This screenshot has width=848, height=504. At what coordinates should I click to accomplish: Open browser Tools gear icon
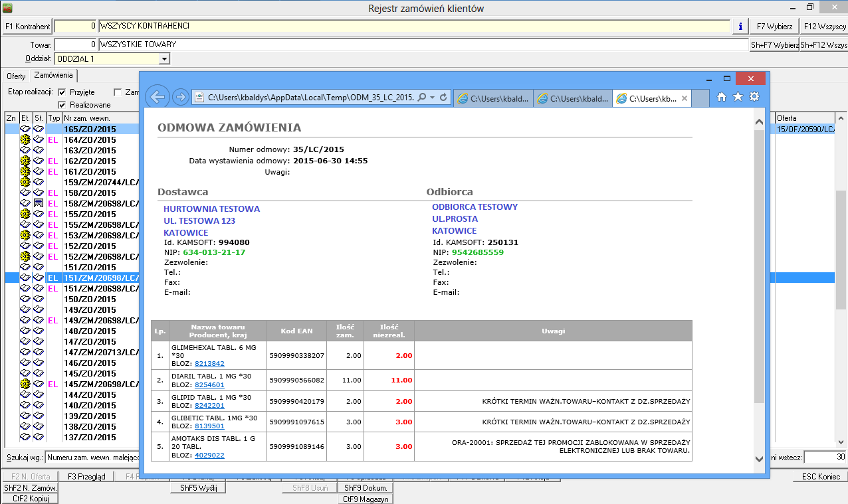click(x=754, y=97)
